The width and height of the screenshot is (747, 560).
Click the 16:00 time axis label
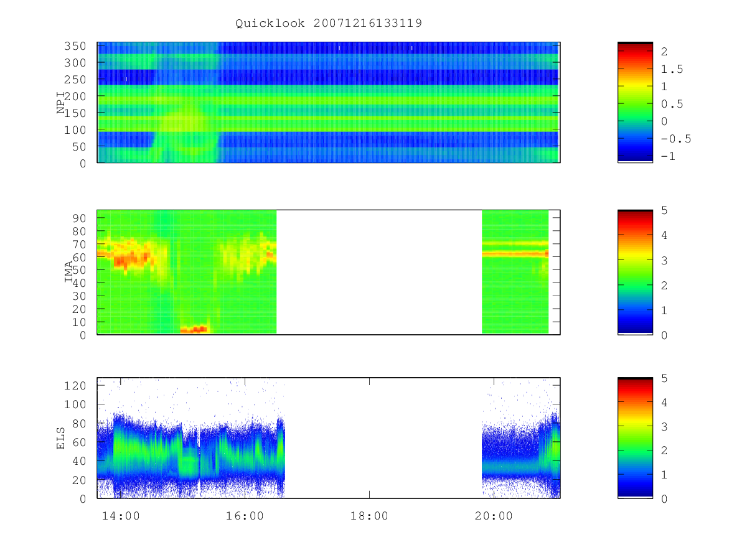click(x=245, y=516)
